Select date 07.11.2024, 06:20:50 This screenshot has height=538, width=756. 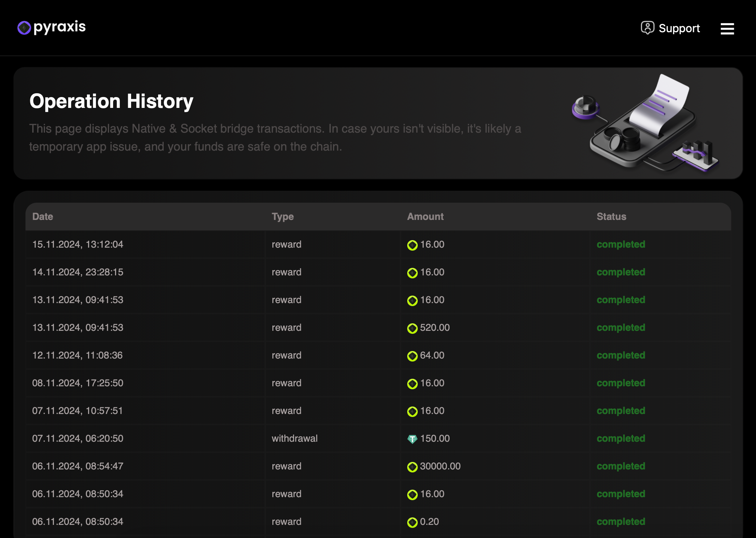pyautogui.click(x=78, y=438)
